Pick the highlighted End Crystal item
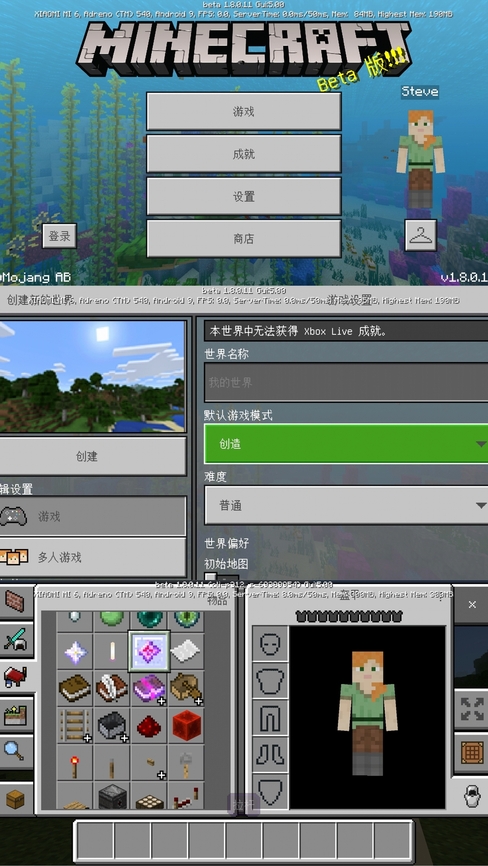The image size is (488, 866). point(148,652)
